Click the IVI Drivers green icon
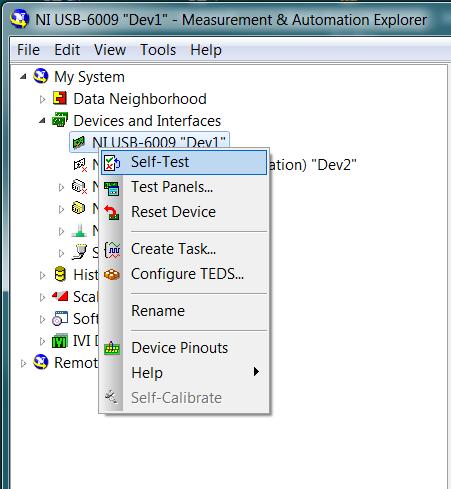This screenshot has height=489, width=451. click(x=60, y=341)
